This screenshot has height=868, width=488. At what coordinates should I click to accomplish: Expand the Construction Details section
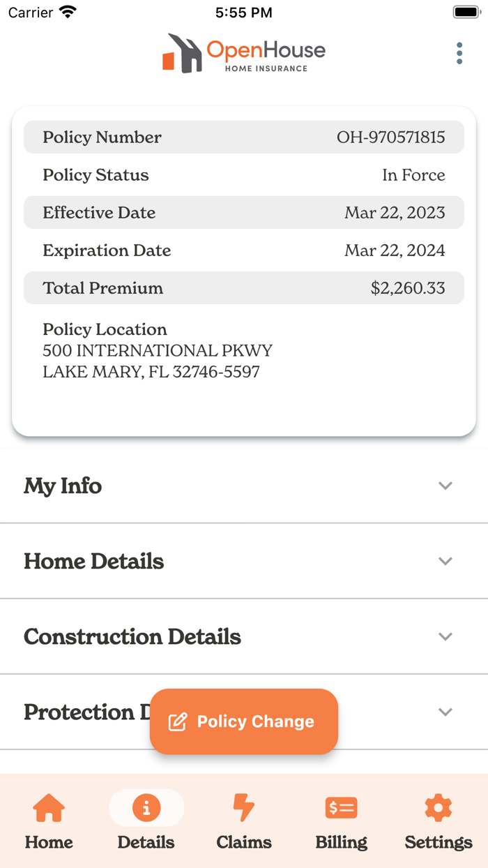(445, 636)
